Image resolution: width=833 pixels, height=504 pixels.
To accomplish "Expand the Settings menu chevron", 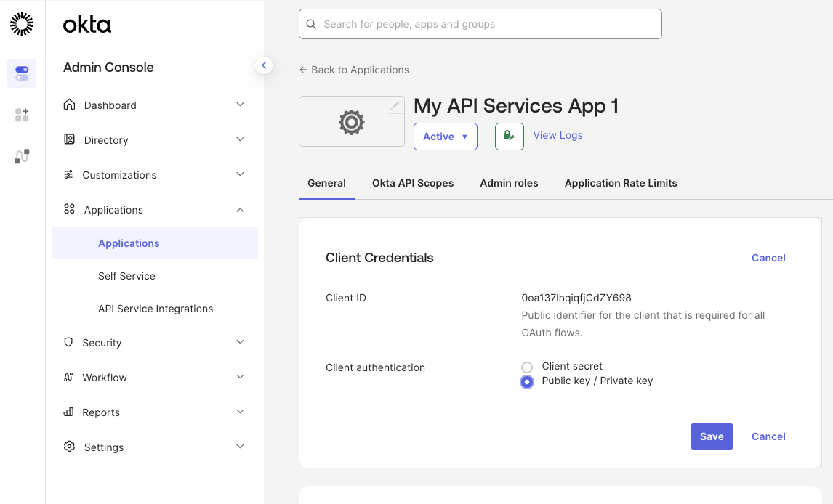I will 240,447.
